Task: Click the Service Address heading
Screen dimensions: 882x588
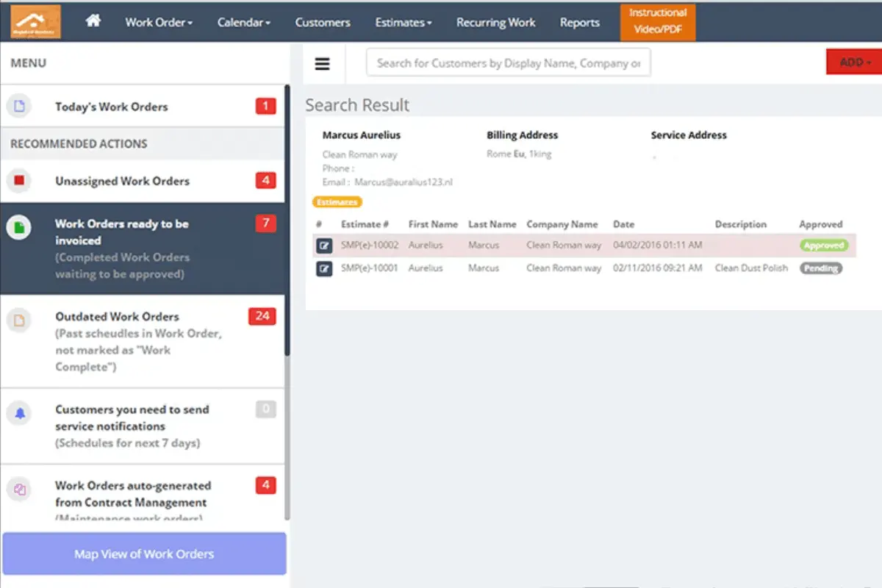Action: pos(689,135)
